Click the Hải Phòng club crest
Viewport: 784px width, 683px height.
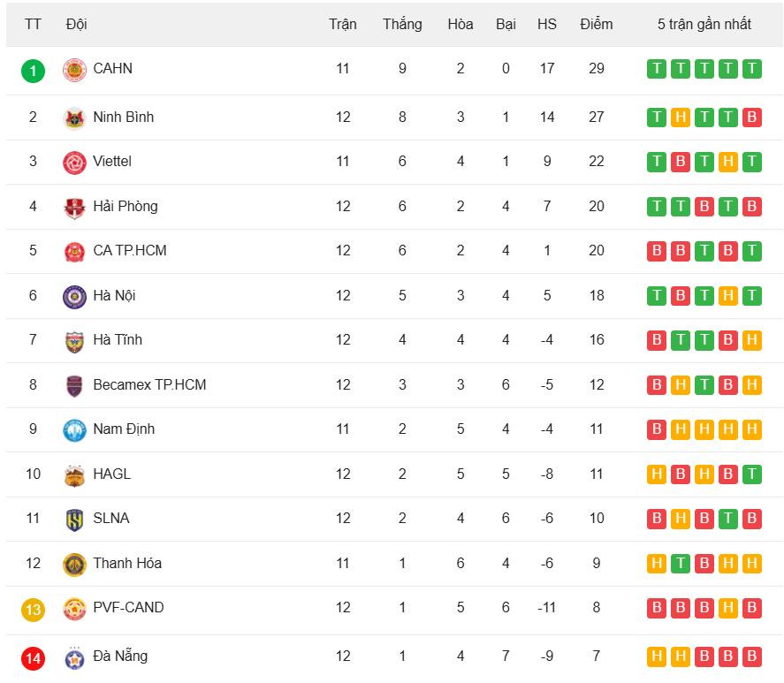[x=74, y=208]
